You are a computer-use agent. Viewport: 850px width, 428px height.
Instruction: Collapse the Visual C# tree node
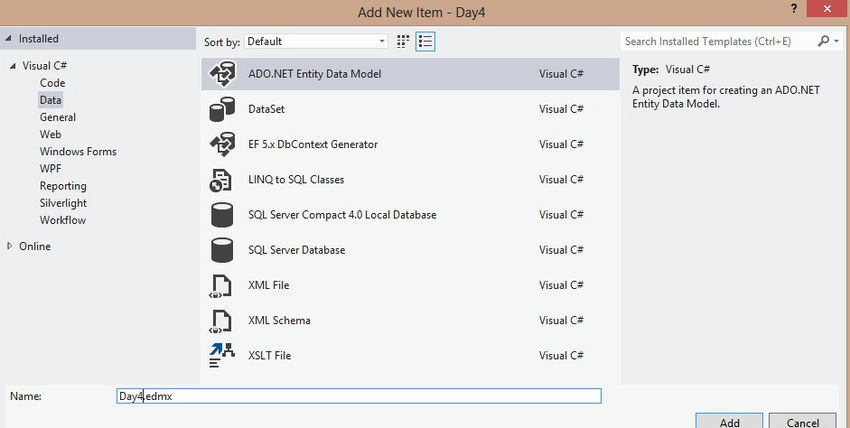12,66
